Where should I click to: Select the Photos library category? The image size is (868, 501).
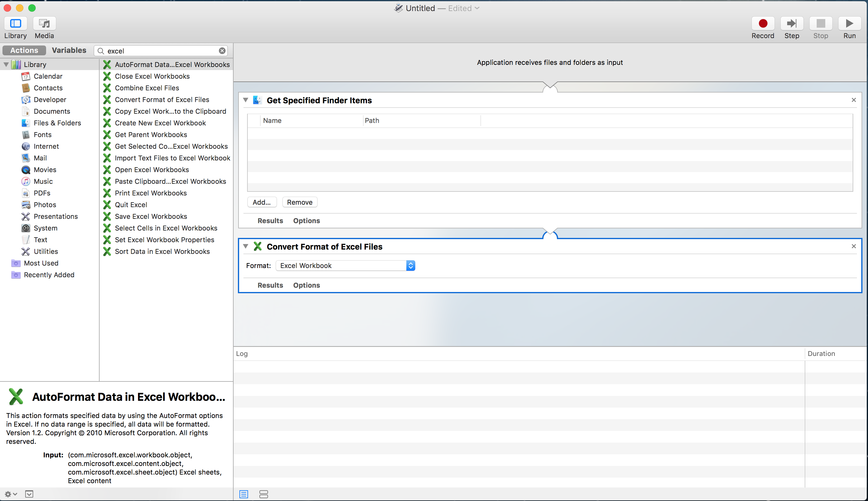tap(45, 205)
